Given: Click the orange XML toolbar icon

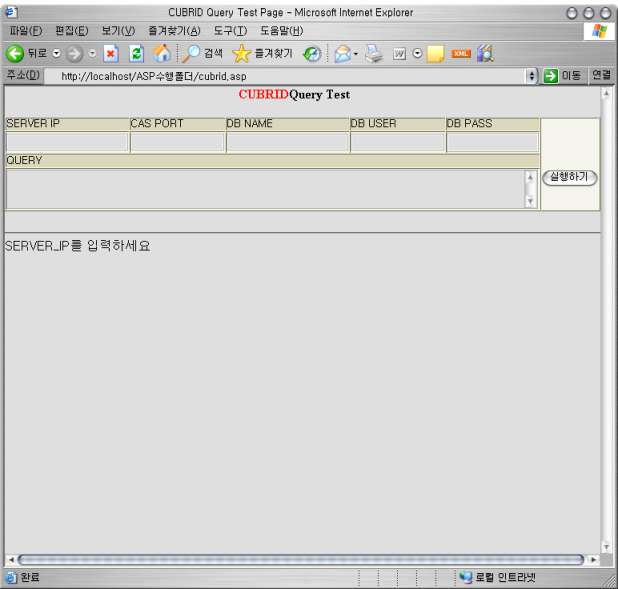Looking at the screenshot, I should click(x=461, y=53).
